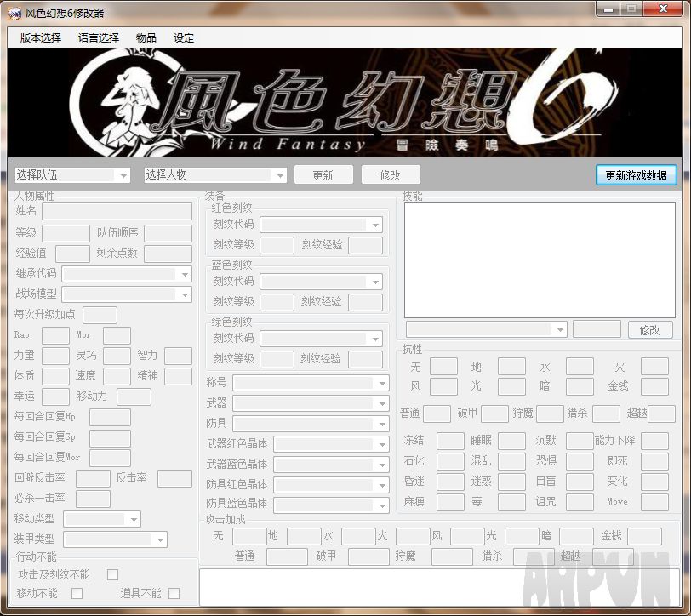Click the 抗性 超越 input field
The width and height of the screenshot is (691, 616).
click(x=661, y=414)
